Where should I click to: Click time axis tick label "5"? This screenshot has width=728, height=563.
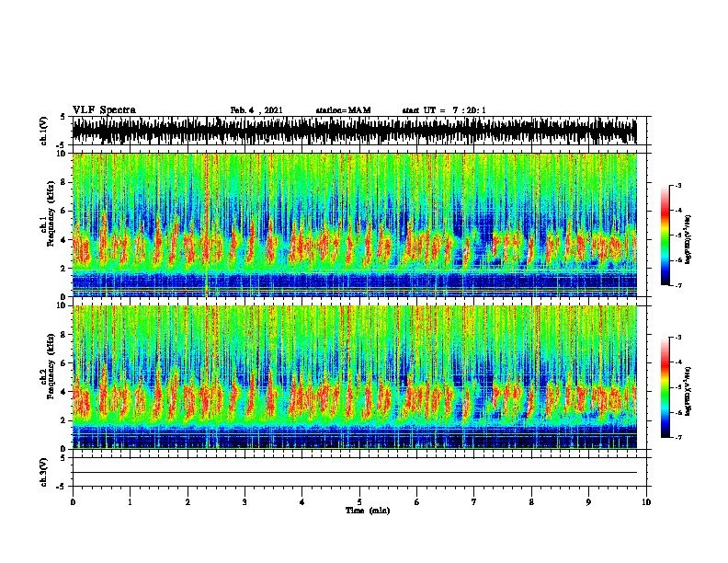[359, 502]
